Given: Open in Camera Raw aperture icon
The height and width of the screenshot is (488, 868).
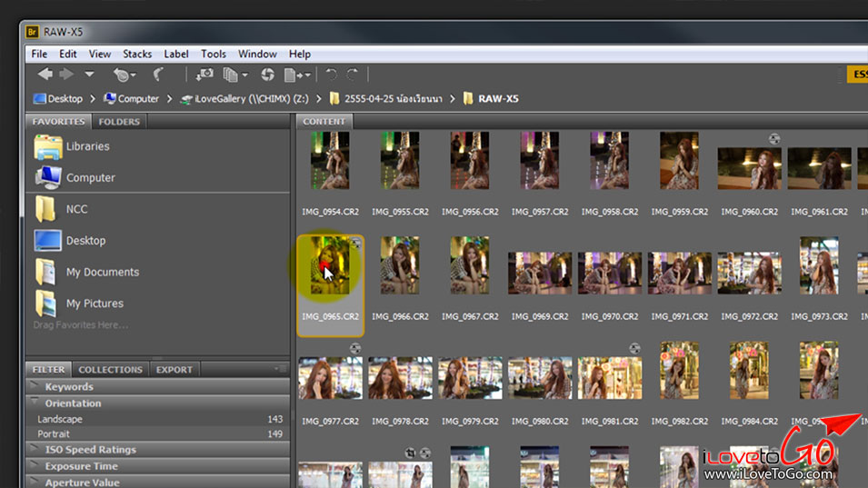Looking at the screenshot, I should 267,75.
